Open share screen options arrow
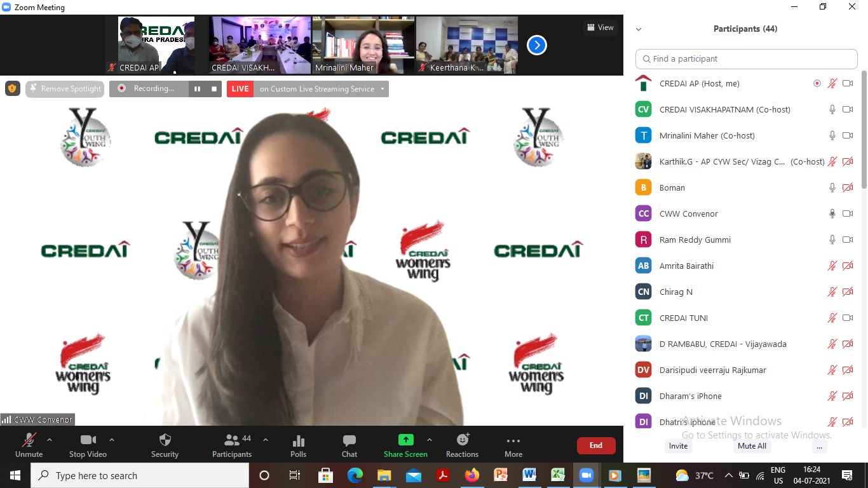Viewport: 868px width, 488px height. (x=430, y=440)
